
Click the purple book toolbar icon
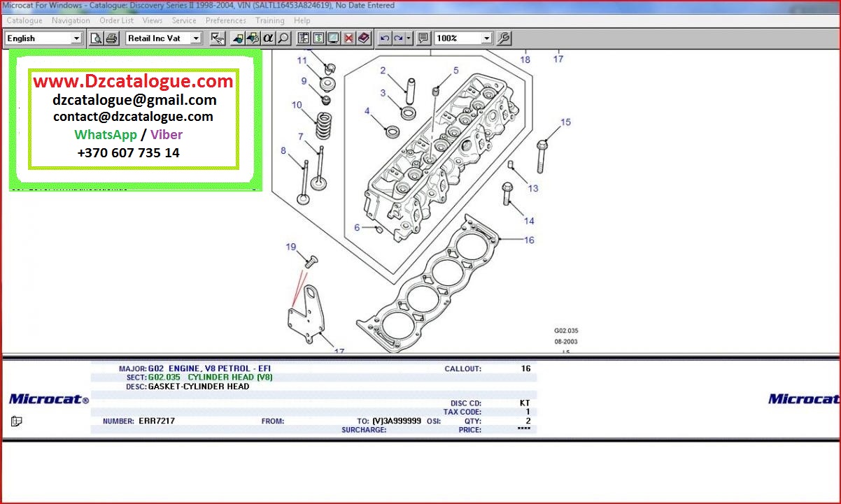point(363,38)
